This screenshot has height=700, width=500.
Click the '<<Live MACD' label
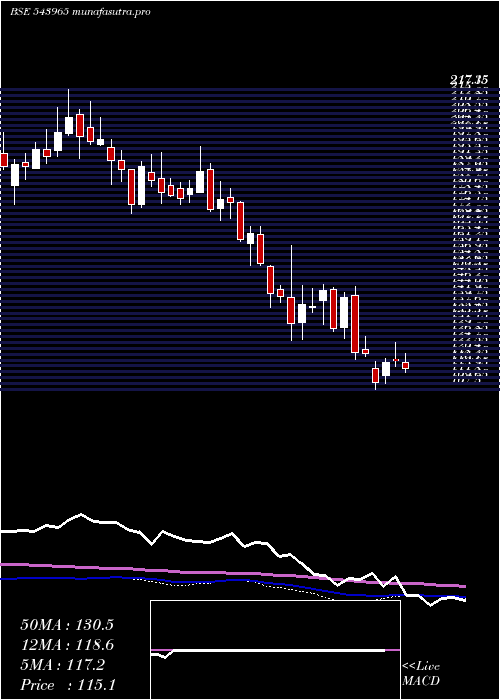tap(421, 674)
